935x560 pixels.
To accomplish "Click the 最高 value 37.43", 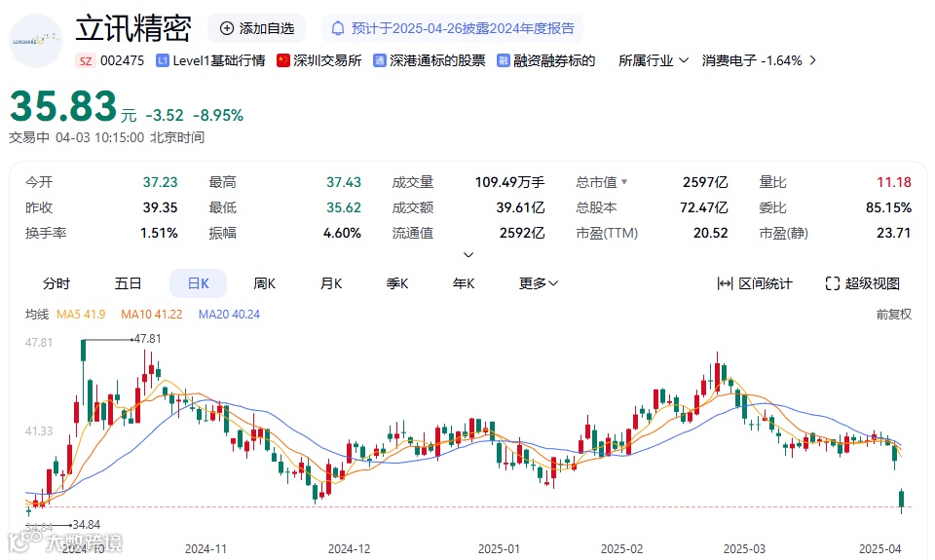I will coord(344,182).
